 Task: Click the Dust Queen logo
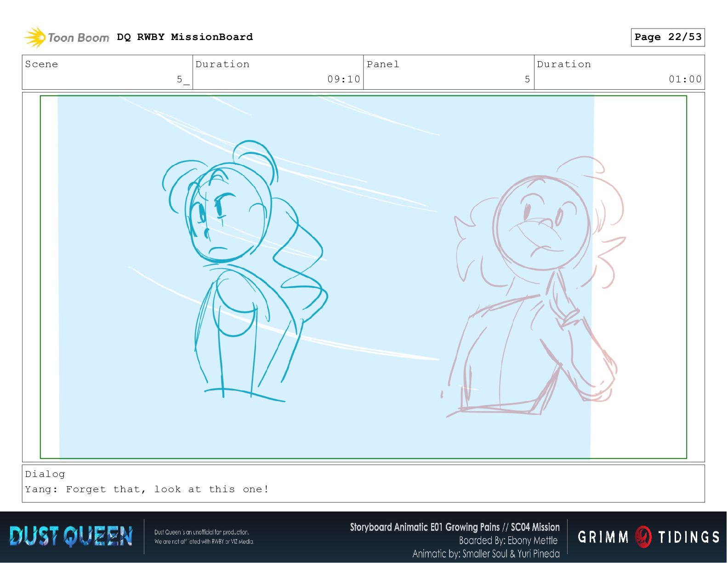click(71, 536)
